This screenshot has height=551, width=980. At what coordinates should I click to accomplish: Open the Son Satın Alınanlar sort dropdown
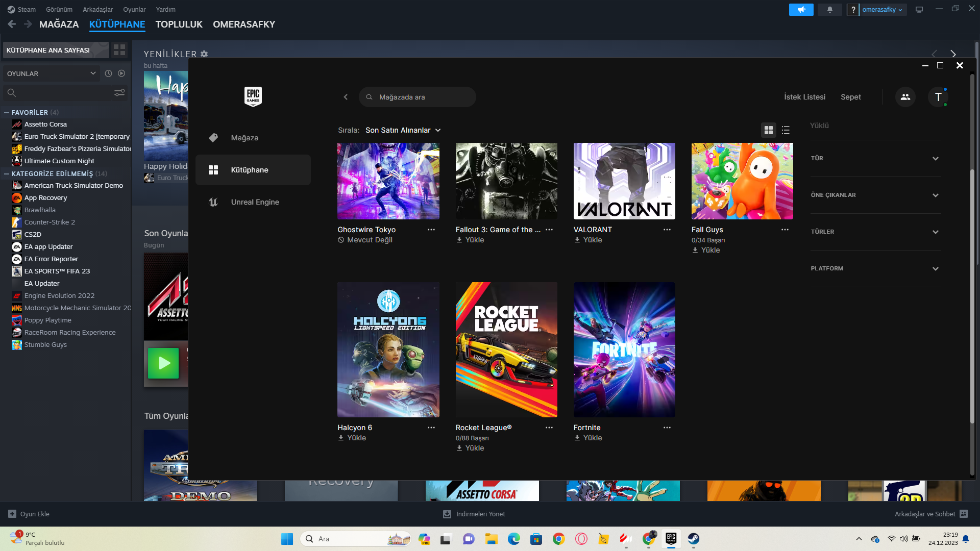(x=403, y=130)
